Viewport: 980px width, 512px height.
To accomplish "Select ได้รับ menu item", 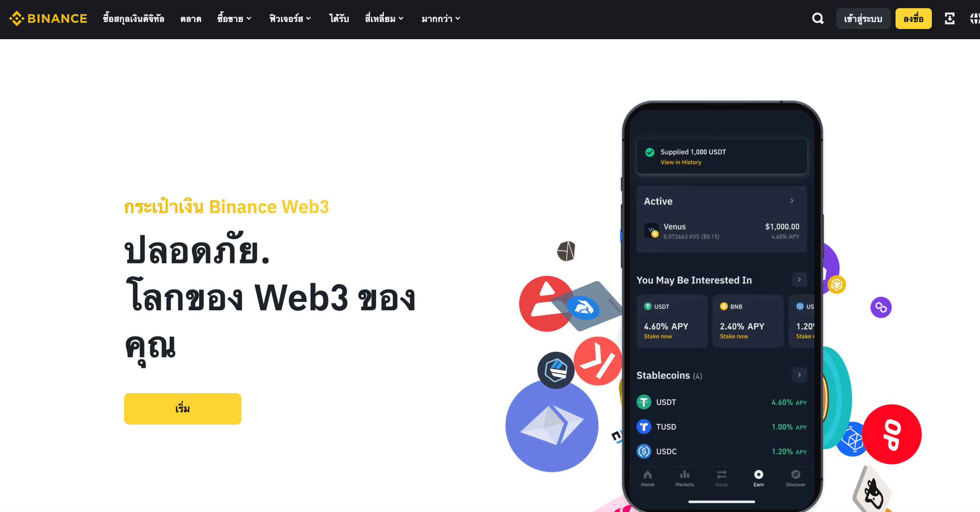I will (338, 18).
